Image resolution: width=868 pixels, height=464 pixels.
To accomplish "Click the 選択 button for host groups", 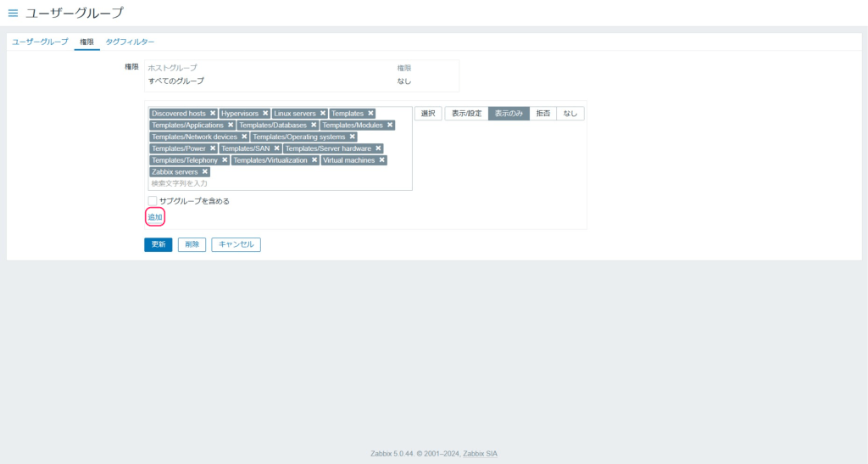I will [428, 114].
